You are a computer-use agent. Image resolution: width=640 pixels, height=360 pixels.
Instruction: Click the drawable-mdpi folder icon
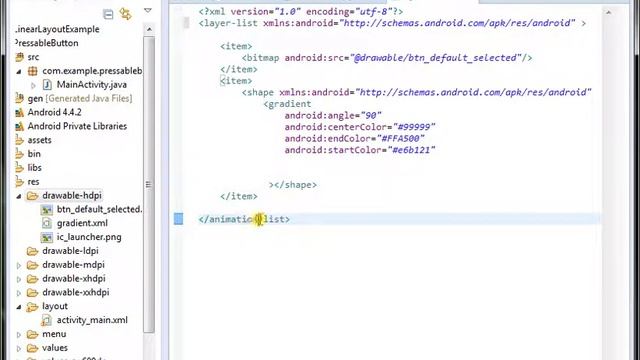pyautogui.click(x=33, y=265)
